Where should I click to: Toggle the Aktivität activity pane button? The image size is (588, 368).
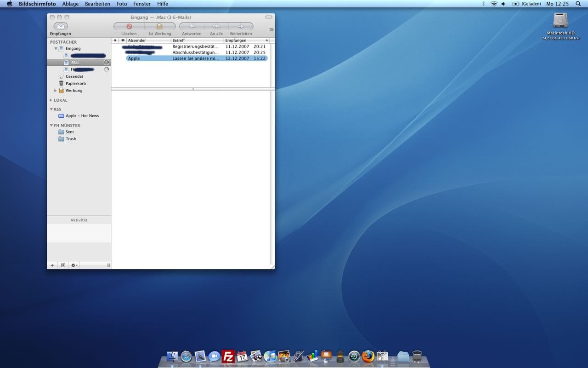click(x=63, y=265)
